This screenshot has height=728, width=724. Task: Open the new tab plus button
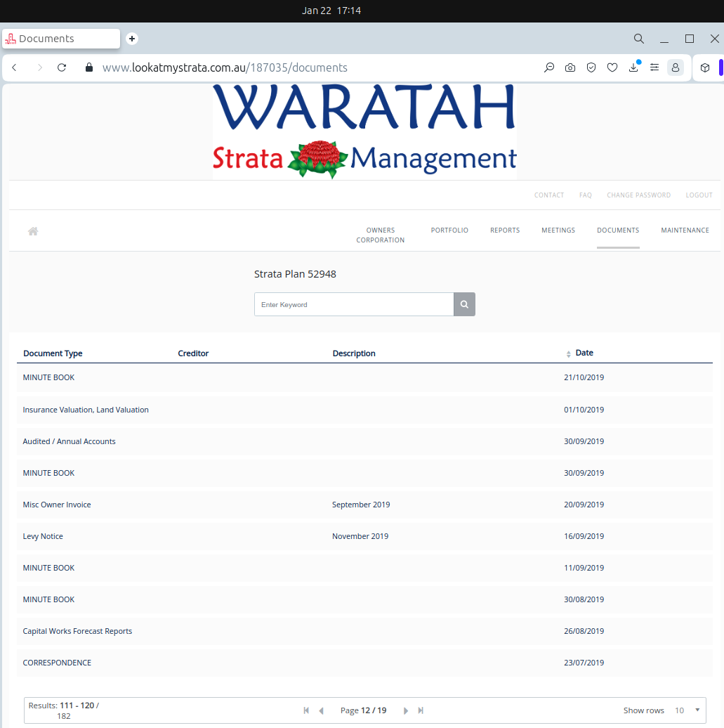tap(132, 39)
